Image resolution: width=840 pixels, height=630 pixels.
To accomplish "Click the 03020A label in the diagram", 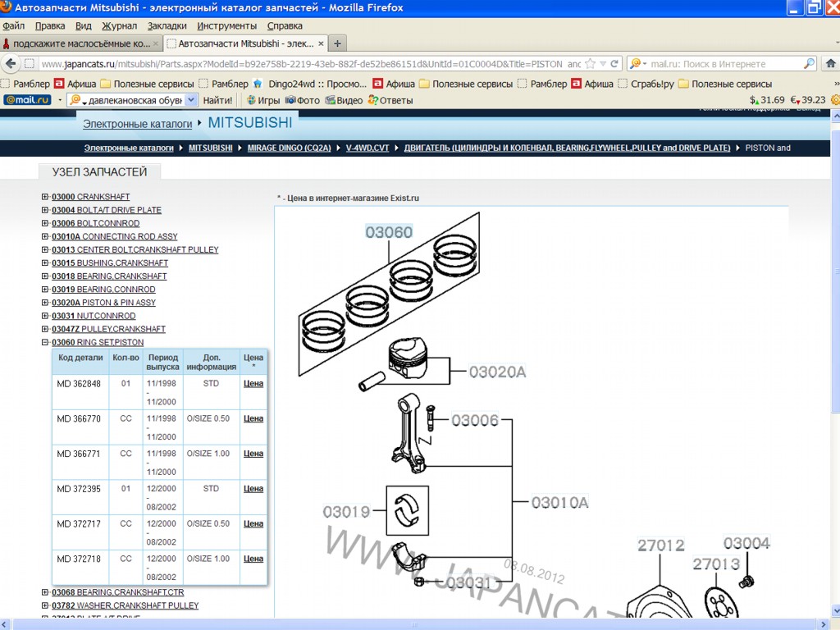I will click(x=497, y=372).
